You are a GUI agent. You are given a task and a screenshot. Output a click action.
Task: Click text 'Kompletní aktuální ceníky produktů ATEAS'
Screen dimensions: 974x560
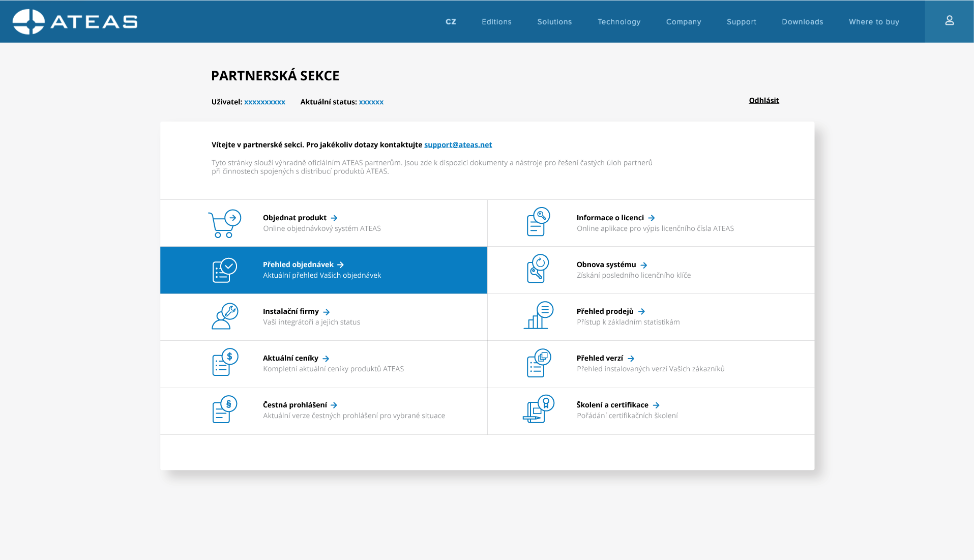[x=333, y=369]
